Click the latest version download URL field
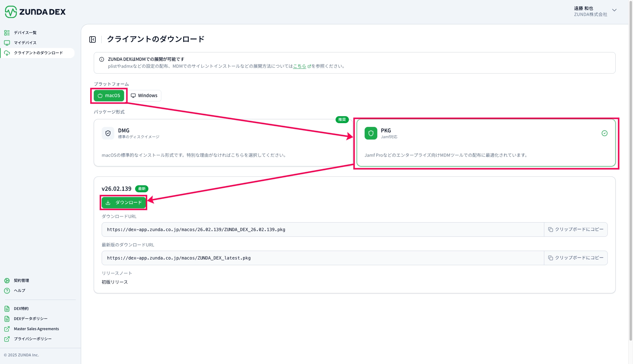633x364 pixels. [x=322, y=258]
